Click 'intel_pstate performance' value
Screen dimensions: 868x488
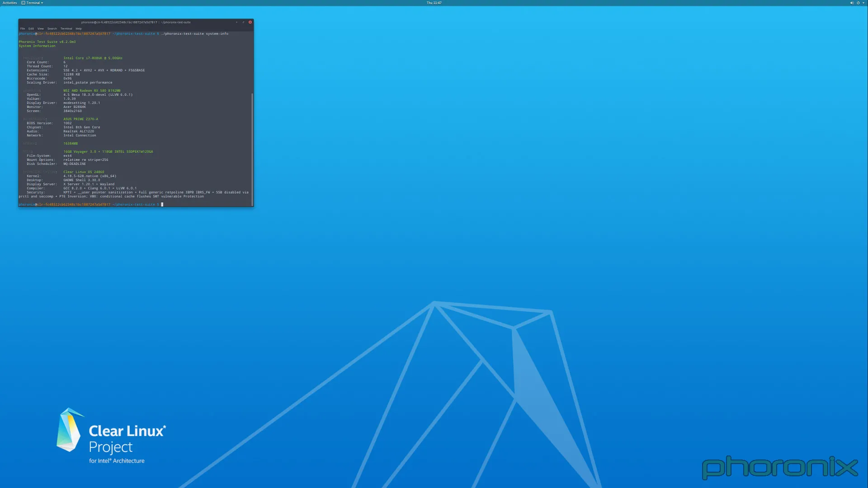point(88,82)
